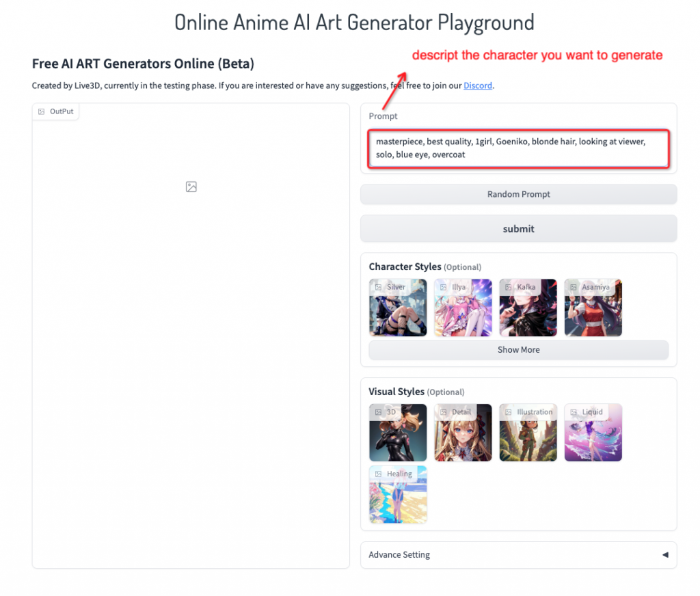
Task: Click the 'Prompt' field label
Action: point(383,116)
